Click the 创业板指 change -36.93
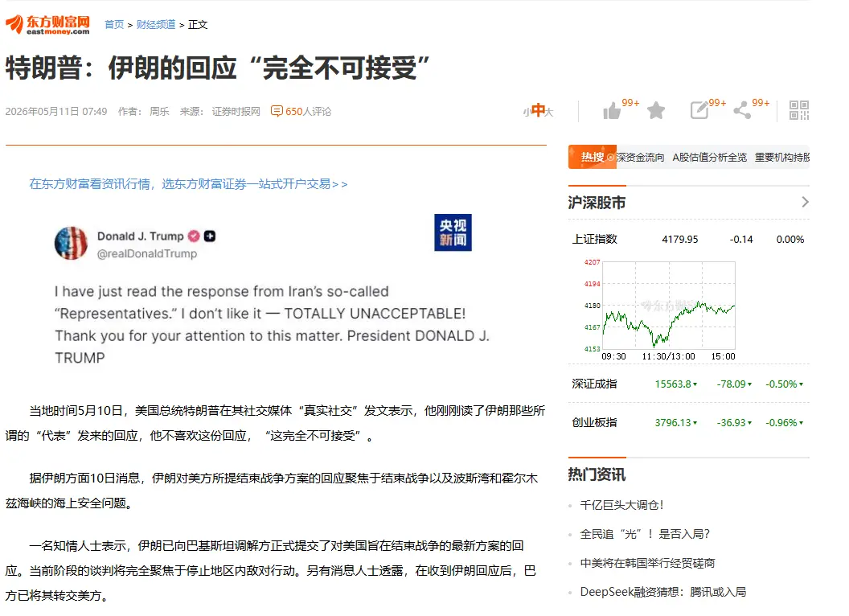Viewport: 849px width, 616px height. pos(734,422)
